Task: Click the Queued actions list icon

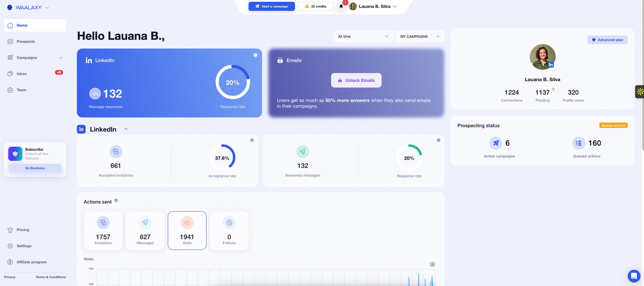Action: point(579,143)
